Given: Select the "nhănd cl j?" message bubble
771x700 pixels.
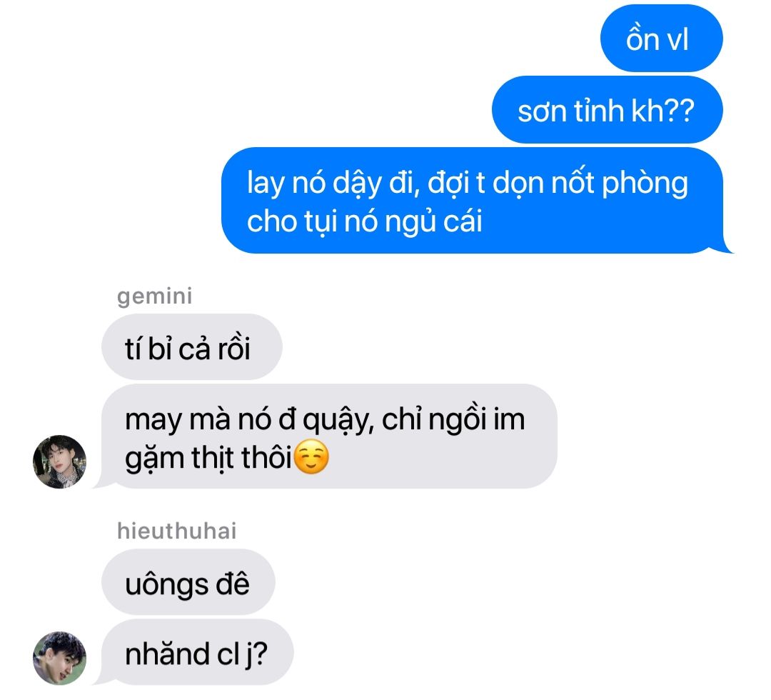Looking at the screenshot, I should pos(197,652).
